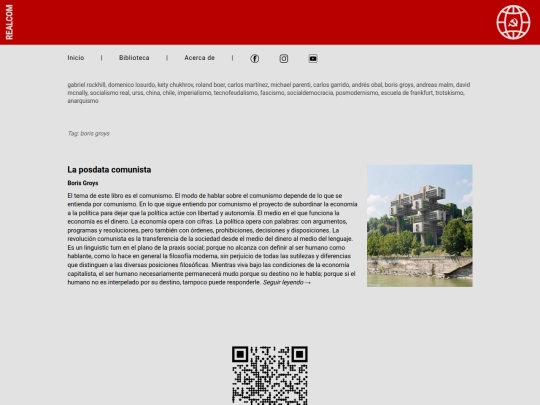Go to Inicio in the navigation
Image resolution: width=540 pixels, height=405 pixels.
tap(76, 58)
